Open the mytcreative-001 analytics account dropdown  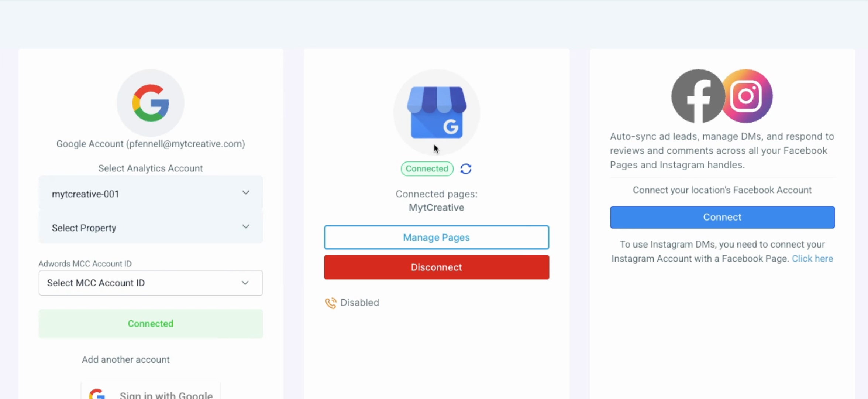point(151,194)
